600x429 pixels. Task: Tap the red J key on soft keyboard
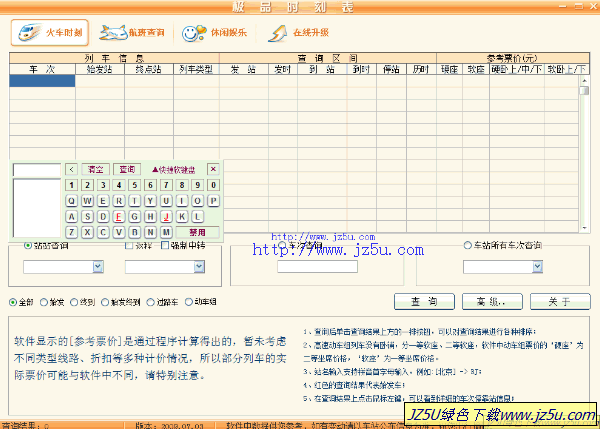[166, 217]
